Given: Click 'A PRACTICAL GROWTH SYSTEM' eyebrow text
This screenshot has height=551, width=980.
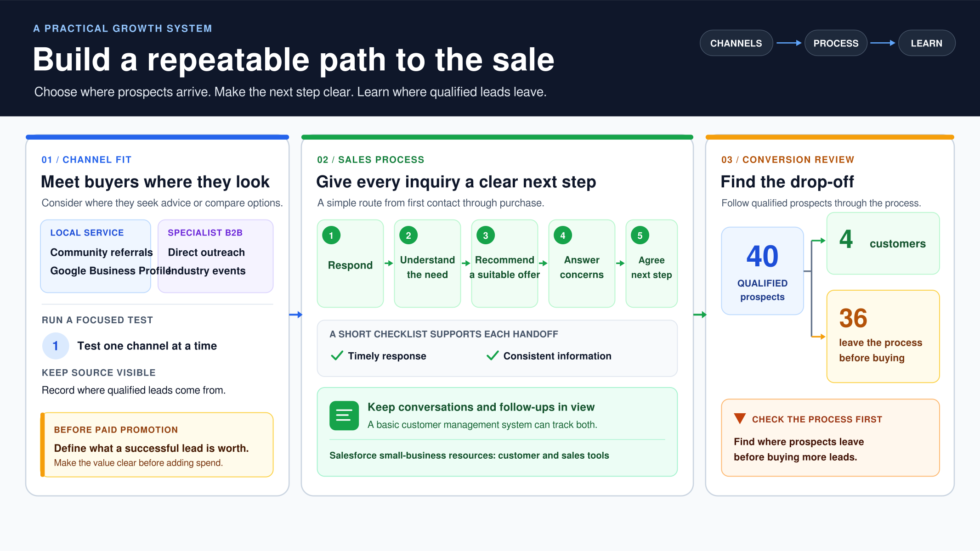Looking at the screenshot, I should pyautogui.click(x=123, y=28).
